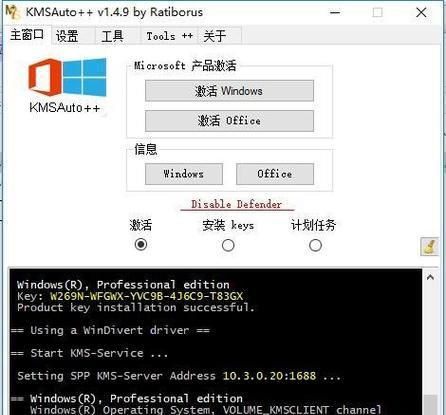The width and height of the screenshot is (446, 415).
Task: Click the 激活 Office button
Action: pos(229,121)
